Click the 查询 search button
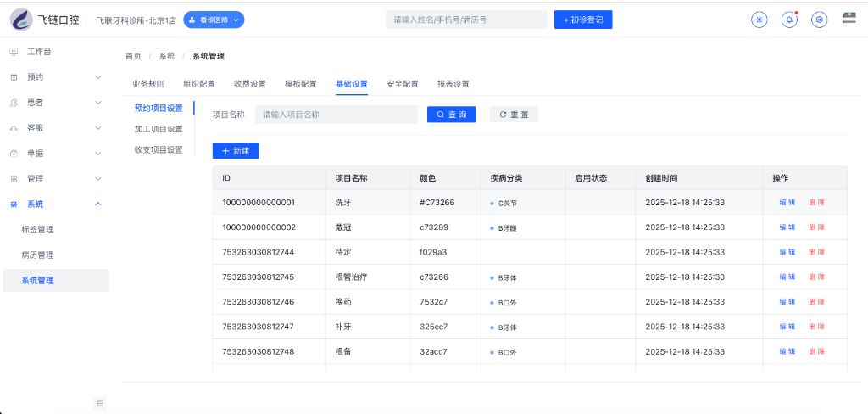868x414 pixels. [452, 115]
